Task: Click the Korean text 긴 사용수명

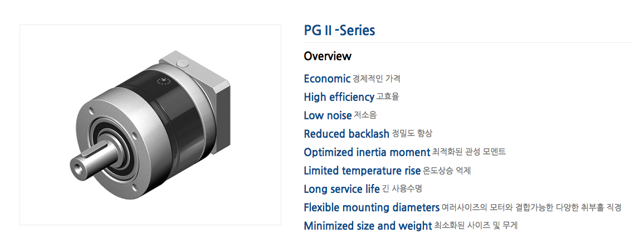Action: pyautogui.click(x=402, y=189)
